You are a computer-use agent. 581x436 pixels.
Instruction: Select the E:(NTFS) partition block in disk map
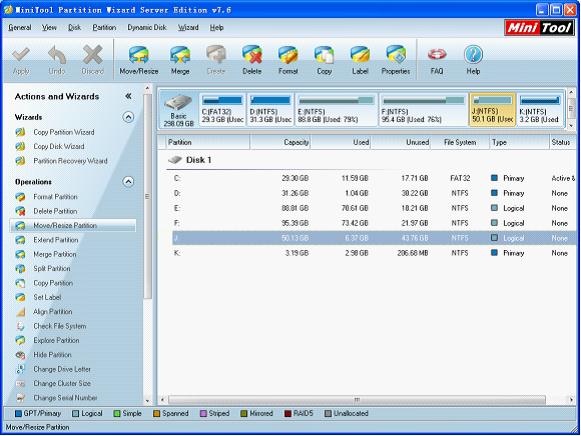coord(336,110)
